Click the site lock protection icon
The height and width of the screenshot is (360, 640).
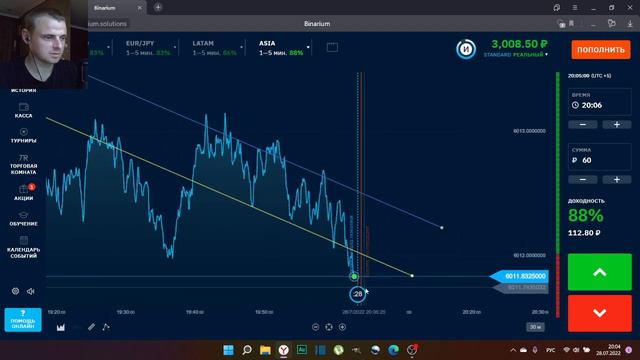click(561, 24)
